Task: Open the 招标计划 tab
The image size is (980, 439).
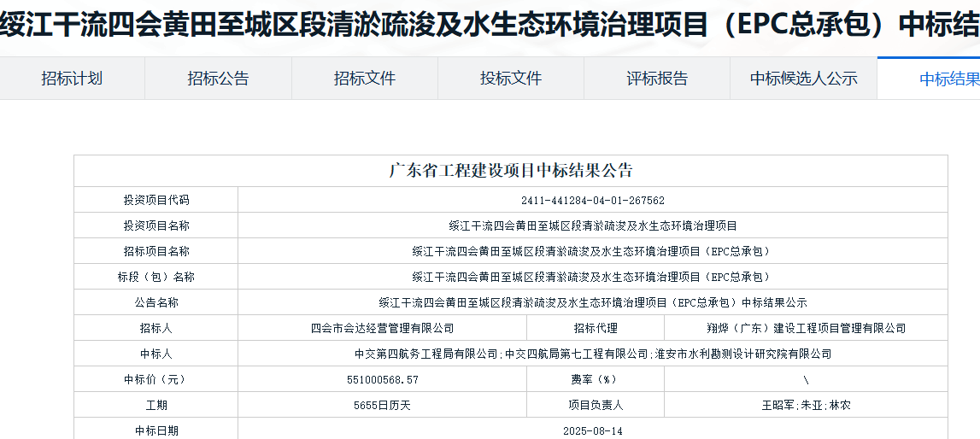Action: pos(72,79)
